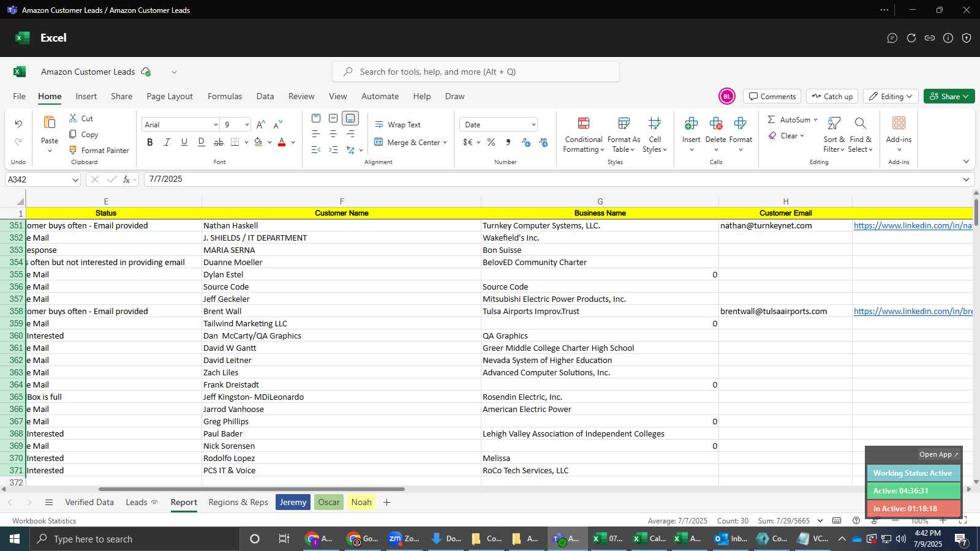This screenshot has width=980, height=551.
Task: Expand the Name Box dropdown for A342
Action: 75,180
